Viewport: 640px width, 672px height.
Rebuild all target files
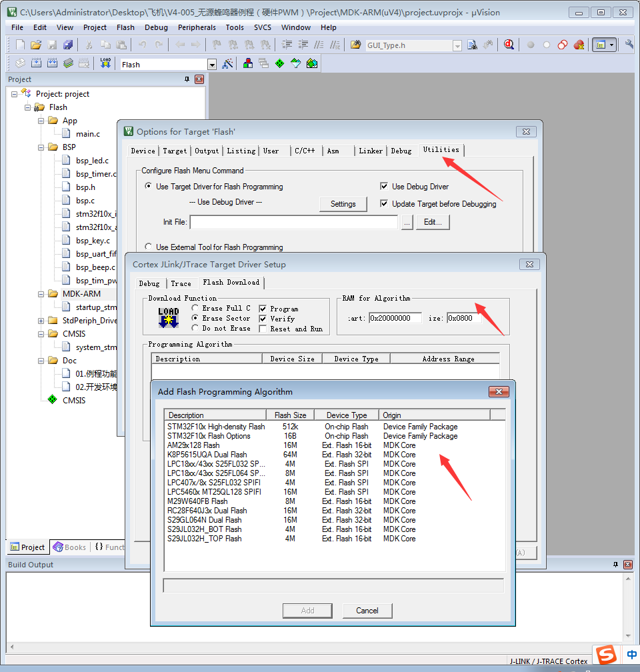[x=52, y=63]
